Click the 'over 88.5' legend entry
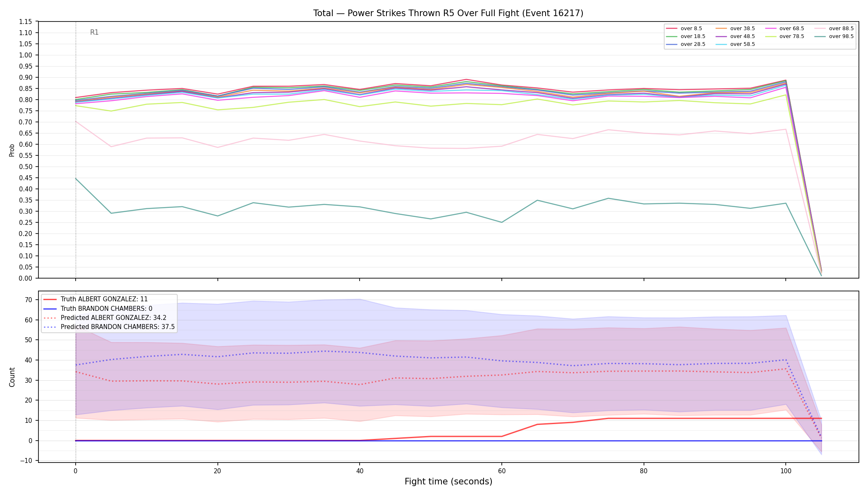 (x=834, y=29)
